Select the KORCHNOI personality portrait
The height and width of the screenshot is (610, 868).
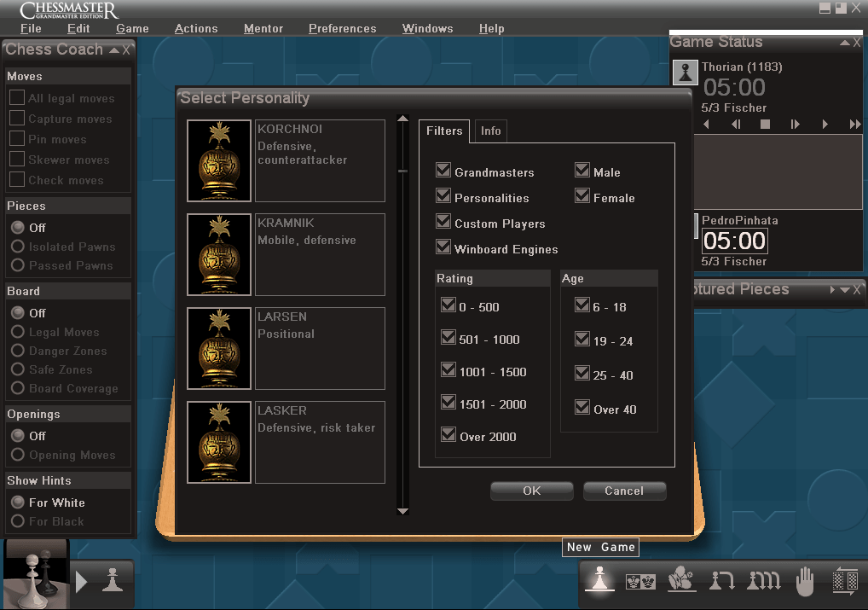click(219, 160)
